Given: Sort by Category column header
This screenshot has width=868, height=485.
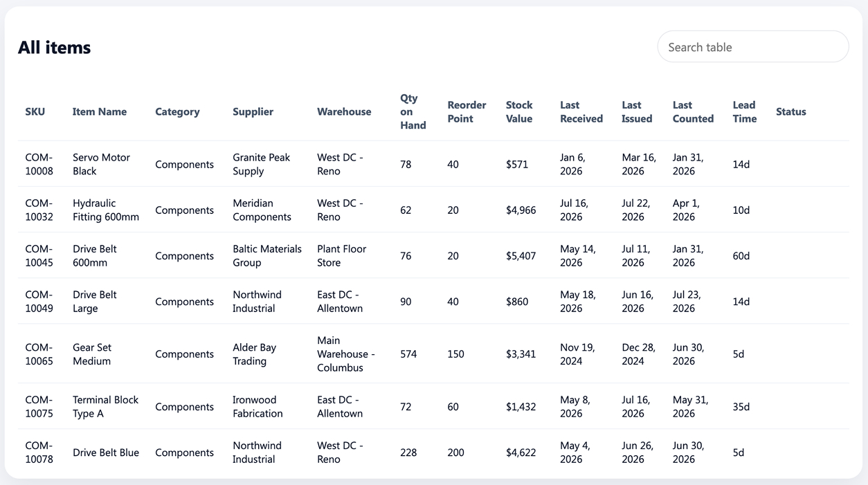Looking at the screenshot, I should [x=177, y=111].
